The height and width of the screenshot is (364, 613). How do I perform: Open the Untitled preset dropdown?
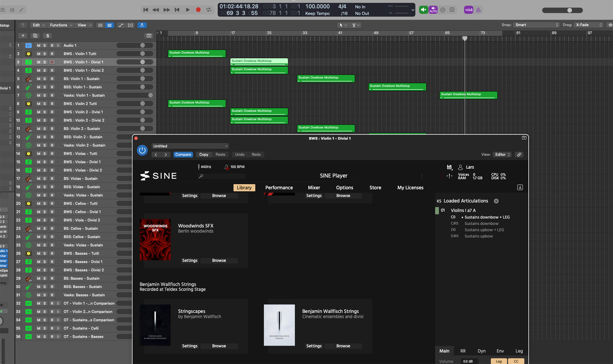190,146
